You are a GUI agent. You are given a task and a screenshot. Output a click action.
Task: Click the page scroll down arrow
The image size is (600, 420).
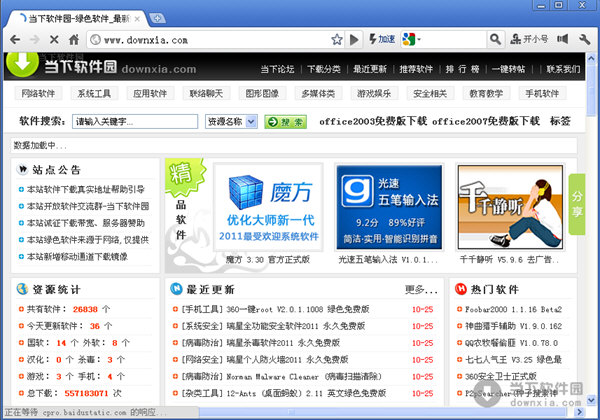point(591,400)
